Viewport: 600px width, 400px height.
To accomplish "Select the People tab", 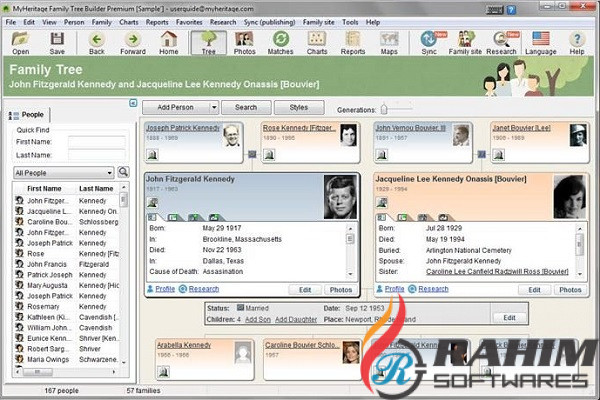I will 27,115.
